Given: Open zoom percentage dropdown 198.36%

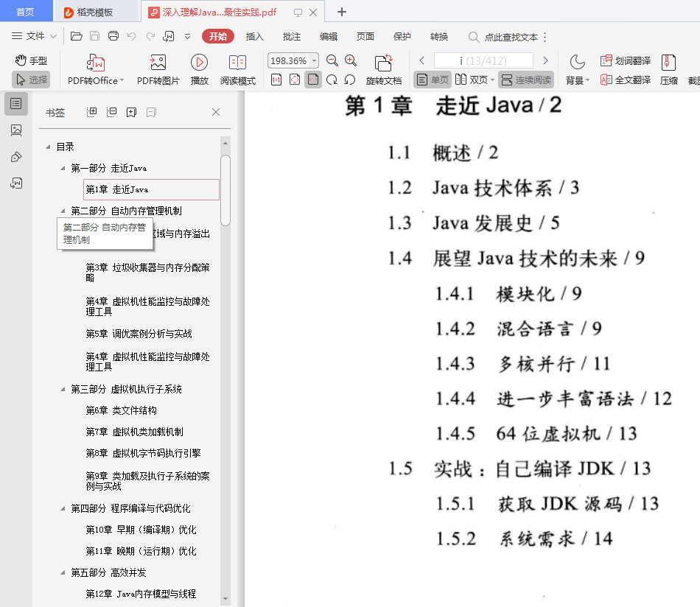Looking at the screenshot, I should pyautogui.click(x=315, y=60).
